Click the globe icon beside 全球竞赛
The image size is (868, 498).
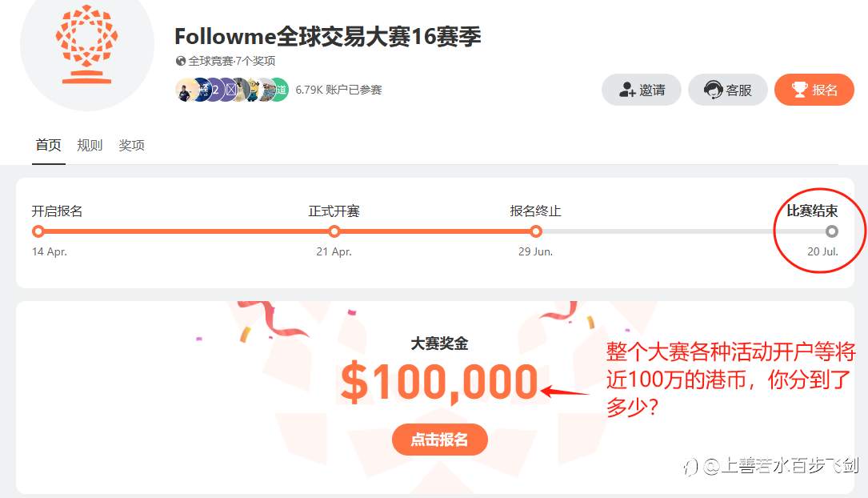coord(181,61)
